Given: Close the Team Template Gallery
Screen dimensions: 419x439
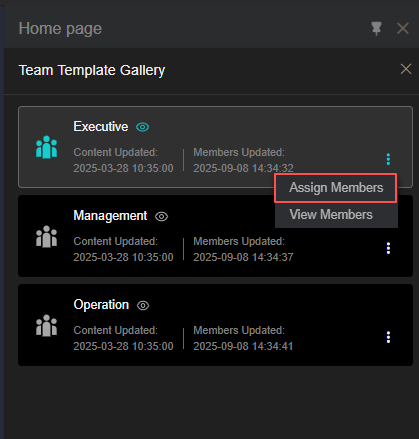Looking at the screenshot, I should [406, 69].
